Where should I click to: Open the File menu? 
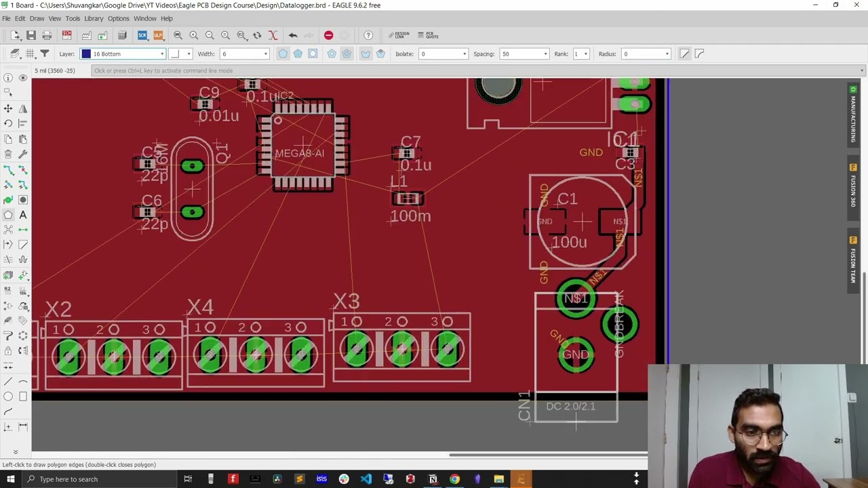pos(6,18)
